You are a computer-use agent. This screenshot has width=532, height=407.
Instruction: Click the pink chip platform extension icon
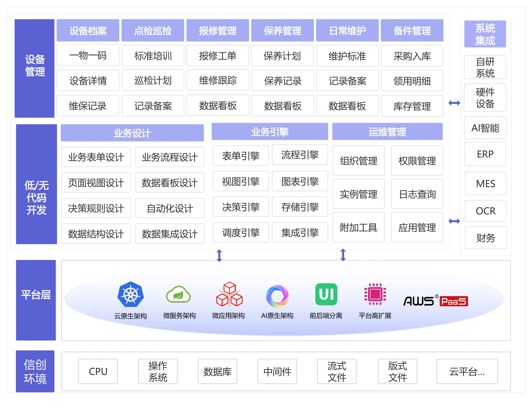(375, 294)
